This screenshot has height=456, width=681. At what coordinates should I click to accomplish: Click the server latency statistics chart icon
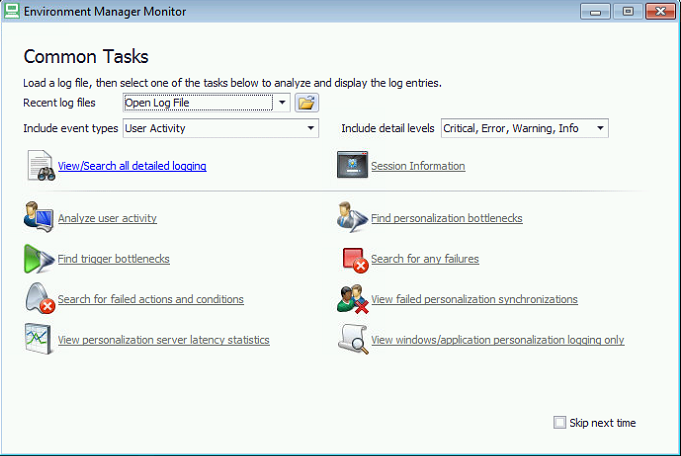coord(39,339)
